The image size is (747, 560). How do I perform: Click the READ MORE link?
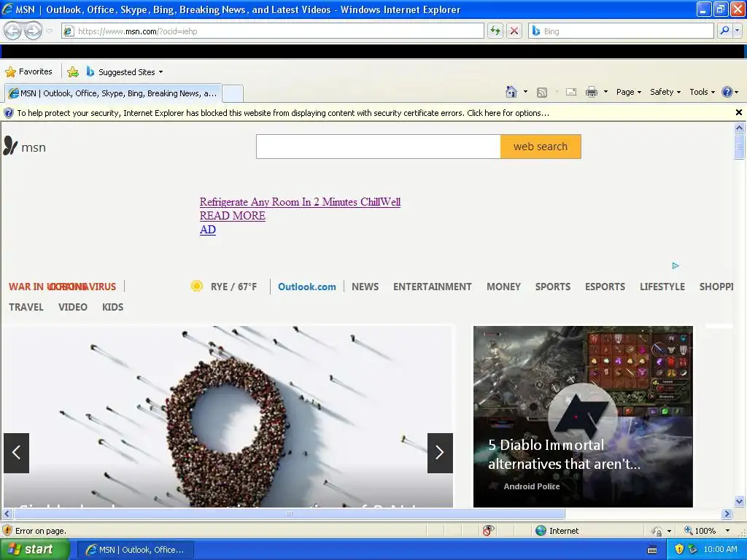[233, 216]
